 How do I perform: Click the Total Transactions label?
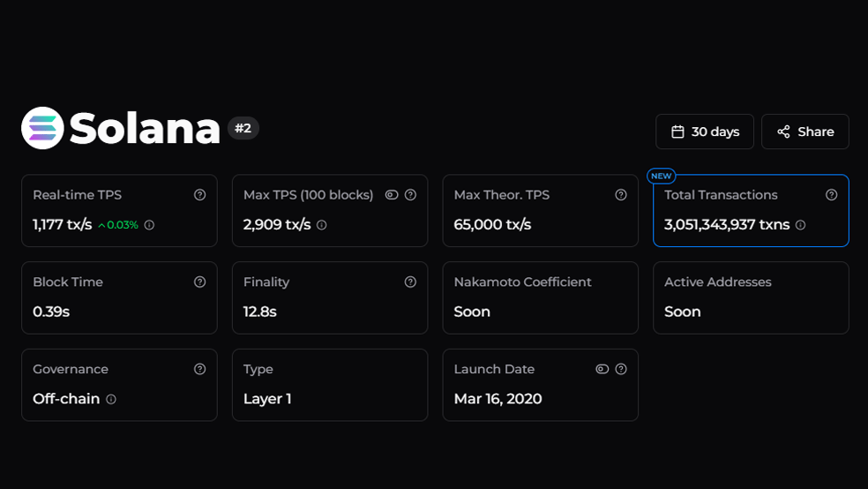721,195
